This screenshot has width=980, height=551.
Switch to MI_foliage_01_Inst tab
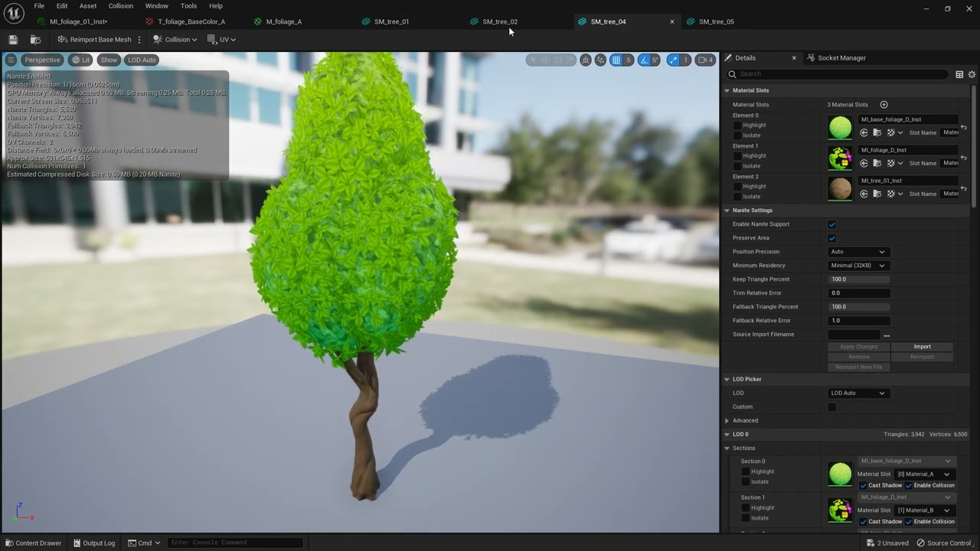[78, 21]
